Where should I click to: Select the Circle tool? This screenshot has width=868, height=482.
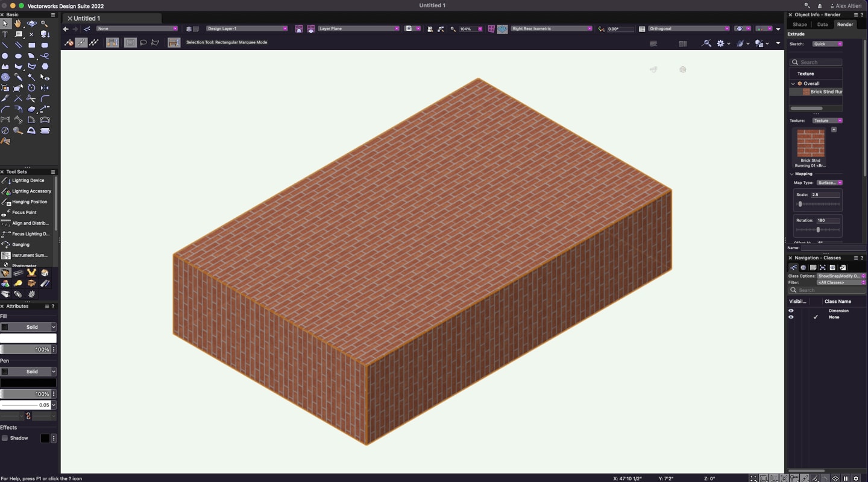[5, 56]
